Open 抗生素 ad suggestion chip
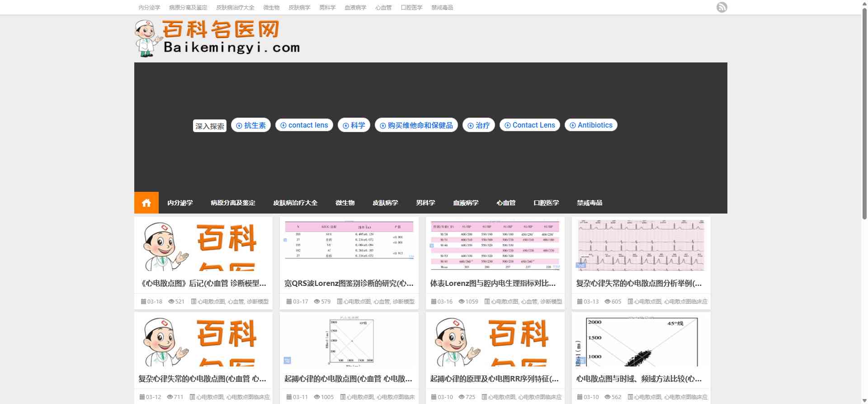Image resolution: width=868 pixels, height=404 pixels. pos(251,125)
